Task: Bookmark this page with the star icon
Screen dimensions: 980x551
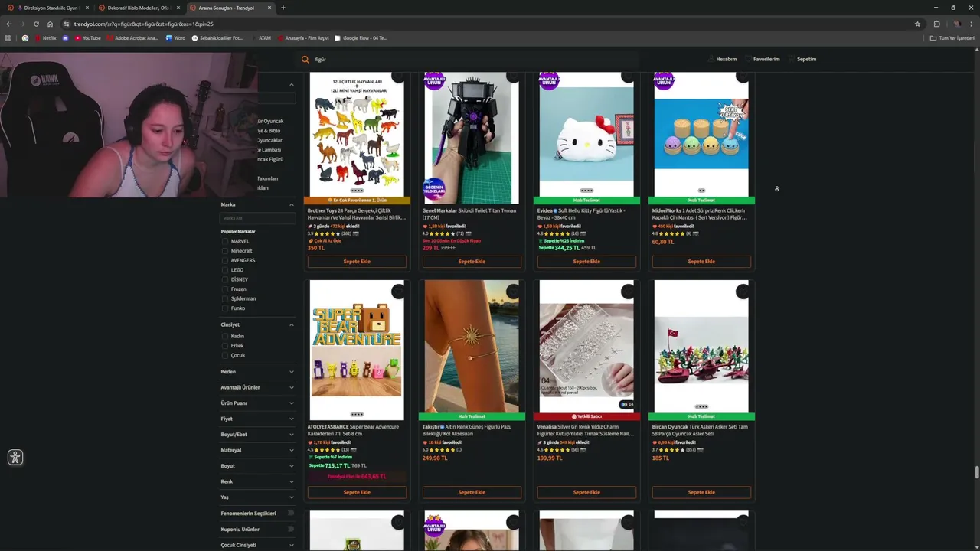Action: pyautogui.click(x=917, y=24)
